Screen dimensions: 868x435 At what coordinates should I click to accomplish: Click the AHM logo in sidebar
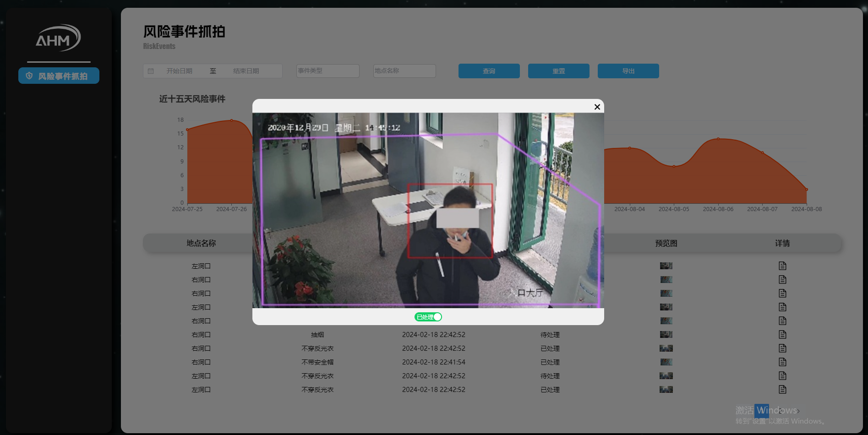(x=58, y=38)
